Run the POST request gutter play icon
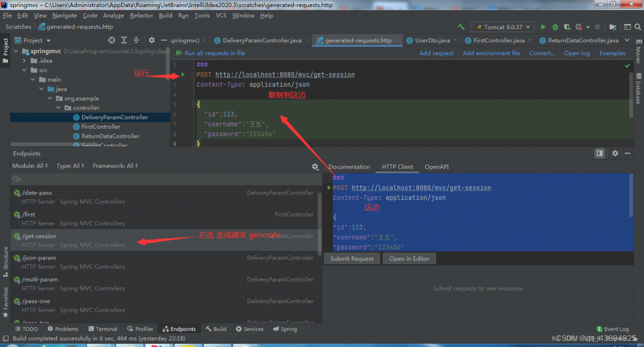This screenshot has height=347, width=644. point(183,75)
